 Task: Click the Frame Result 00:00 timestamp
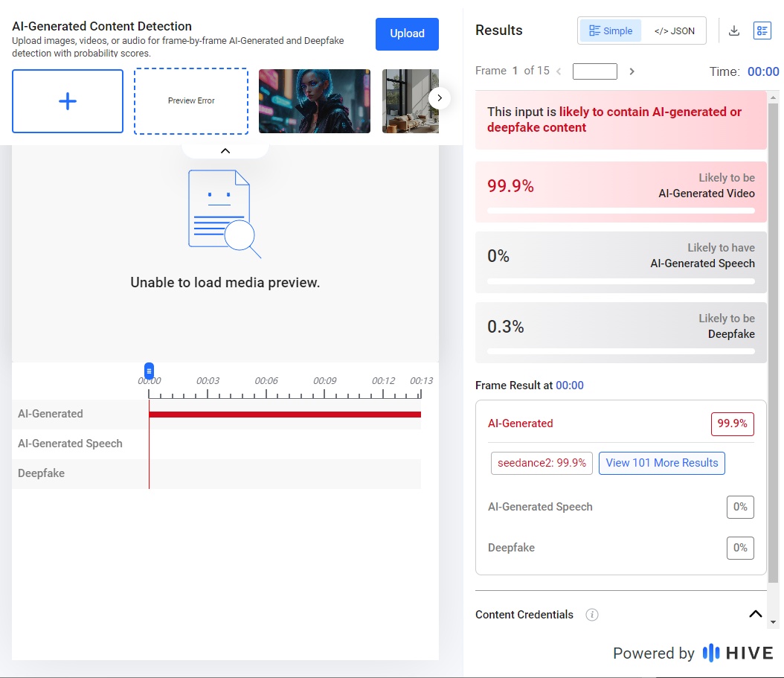[x=570, y=386]
